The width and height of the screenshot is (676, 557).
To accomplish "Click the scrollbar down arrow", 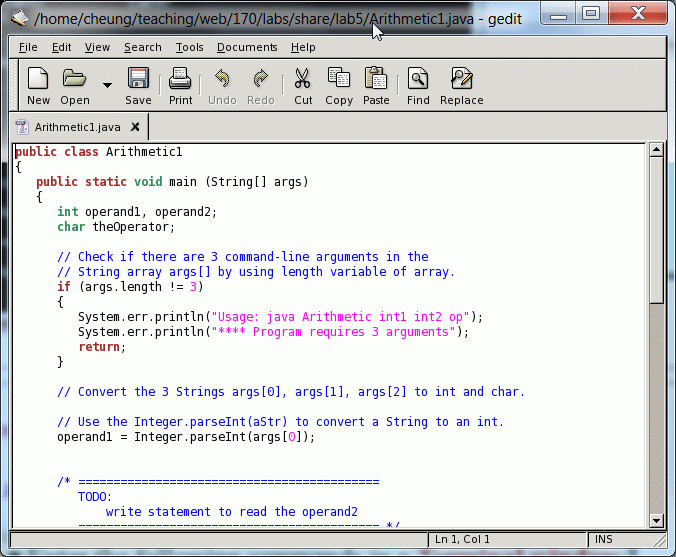I will point(656,520).
